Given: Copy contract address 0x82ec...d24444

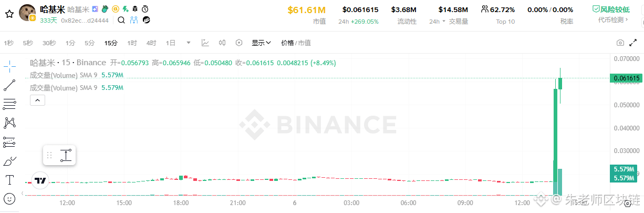Looking at the screenshot, I should pos(85,20).
